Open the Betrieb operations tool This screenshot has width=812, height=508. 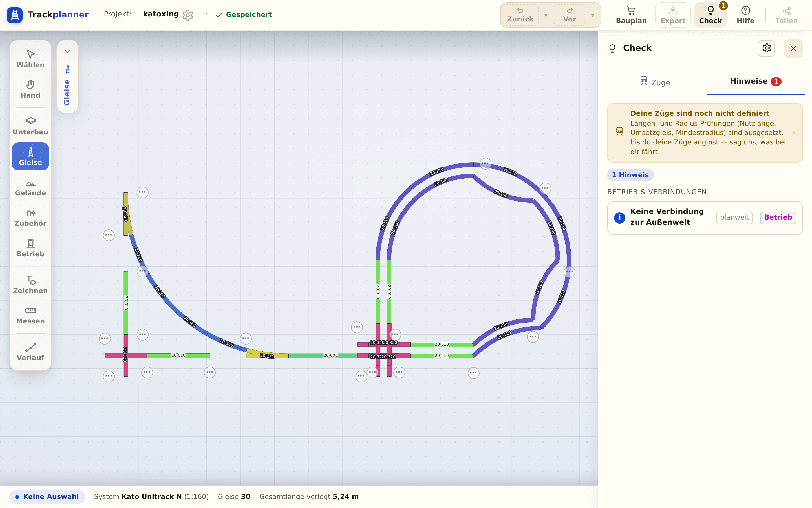[x=30, y=248]
